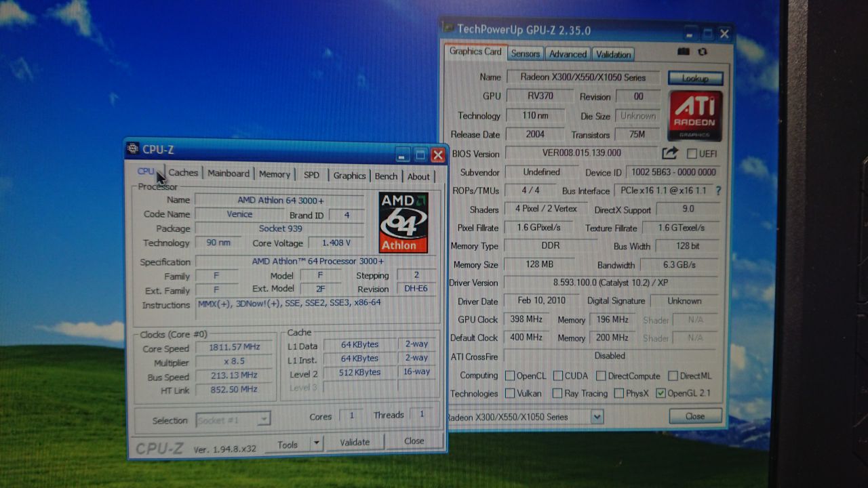Image resolution: width=868 pixels, height=488 pixels.
Task: Toggle the PhysX checkbox
Action: 619,393
